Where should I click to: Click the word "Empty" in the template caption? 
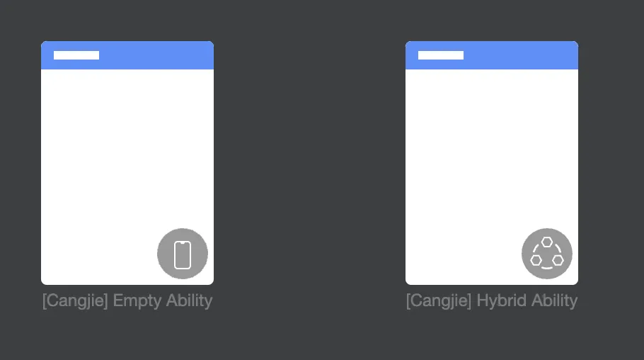click(x=137, y=302)
